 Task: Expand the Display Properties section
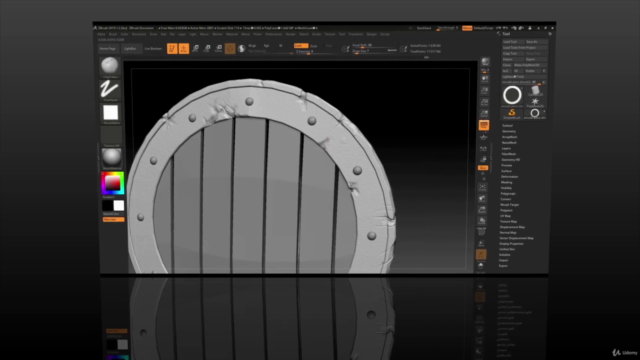click(511, 244)
